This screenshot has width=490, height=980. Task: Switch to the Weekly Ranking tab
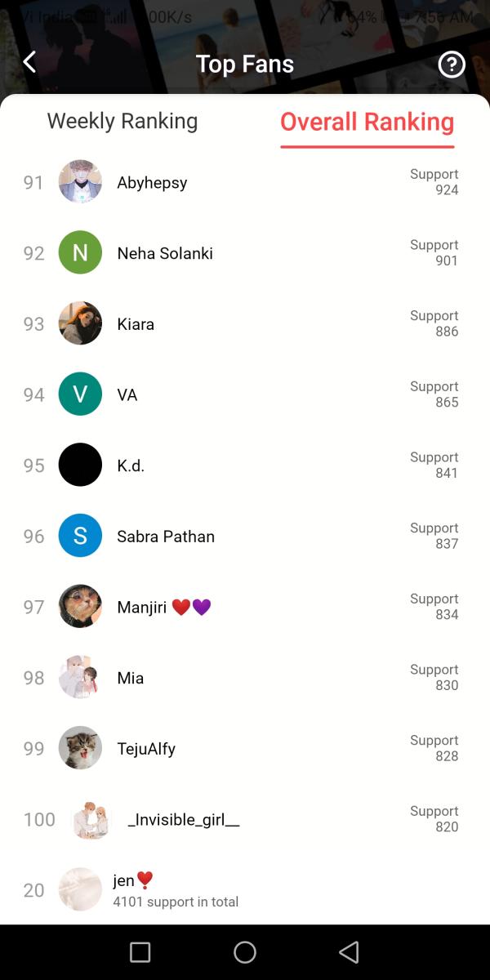122,122
